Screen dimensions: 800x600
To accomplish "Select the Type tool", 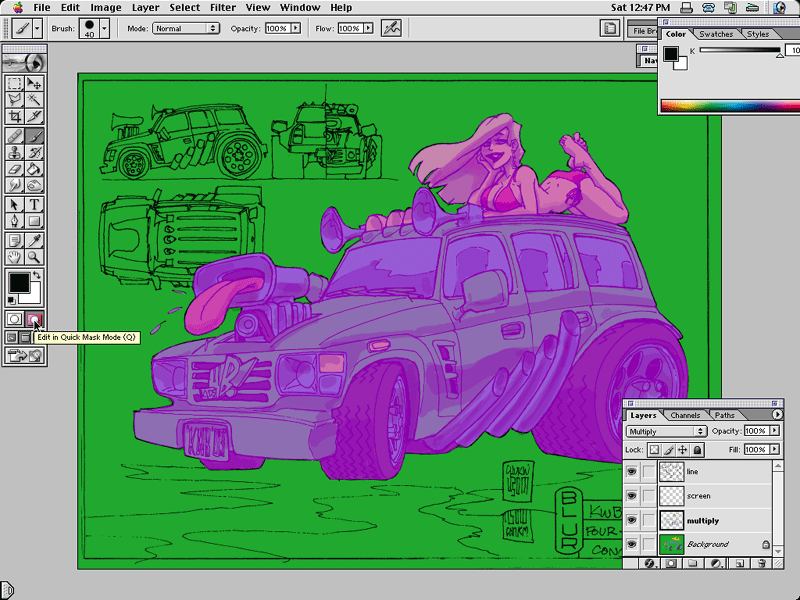I will click(x=34, y=205).
